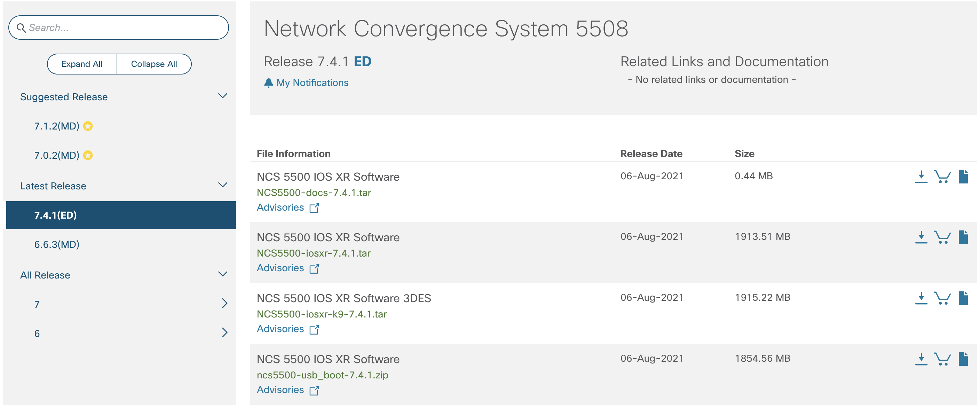This screenshot has width=980, height=408.
Task: Select release 6.6.3(MD)
Action: pos(57,244)
